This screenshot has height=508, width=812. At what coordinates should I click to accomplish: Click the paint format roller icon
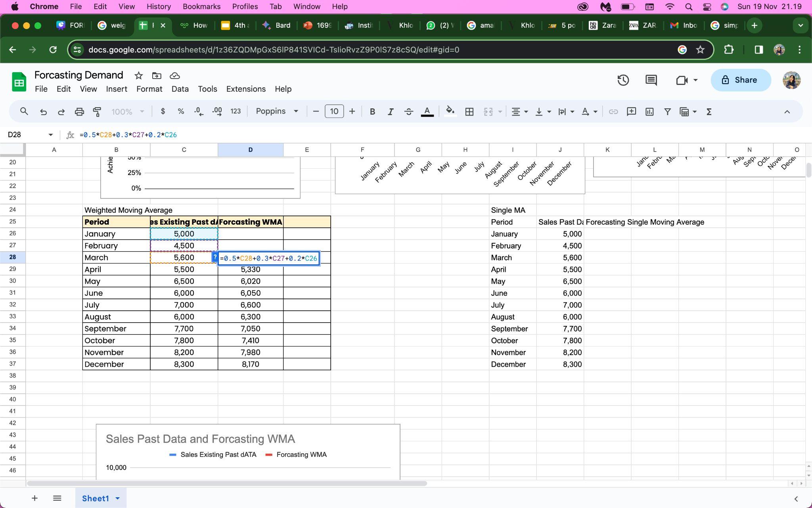pos(97,112)
